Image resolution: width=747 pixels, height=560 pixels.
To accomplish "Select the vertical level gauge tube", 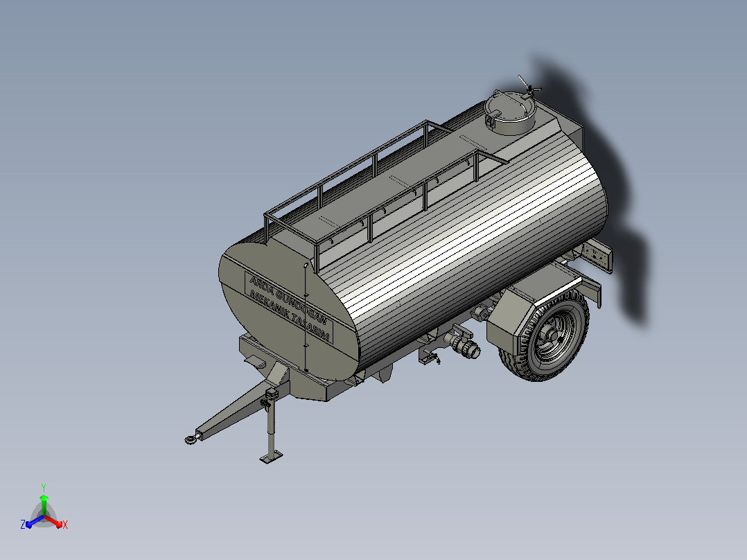I will click(x=306, y=317).
